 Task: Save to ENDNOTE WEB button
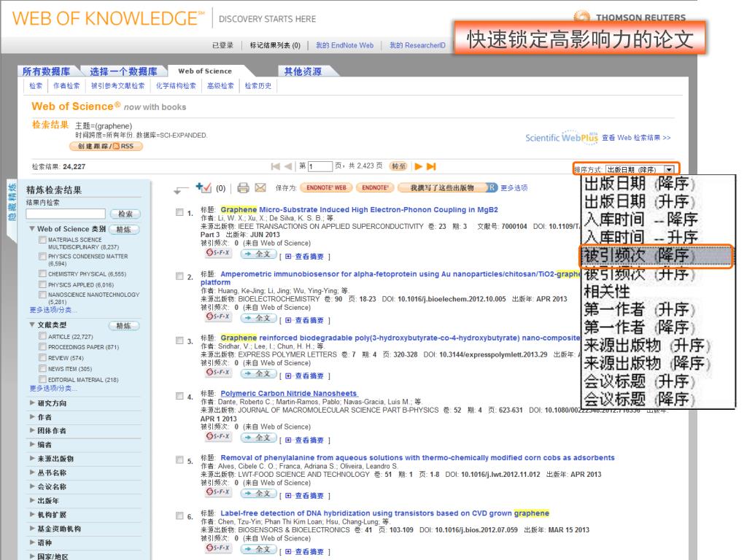point(326,187)
